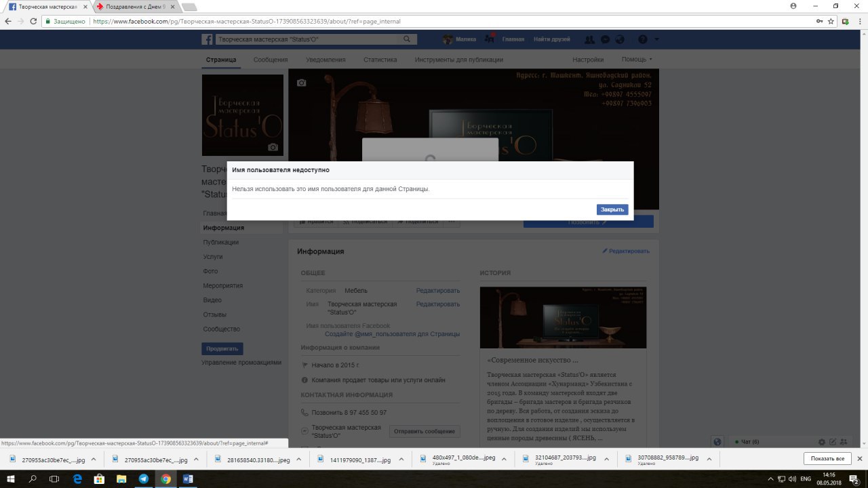Select Фото in the page sidebar

point(210,271)
